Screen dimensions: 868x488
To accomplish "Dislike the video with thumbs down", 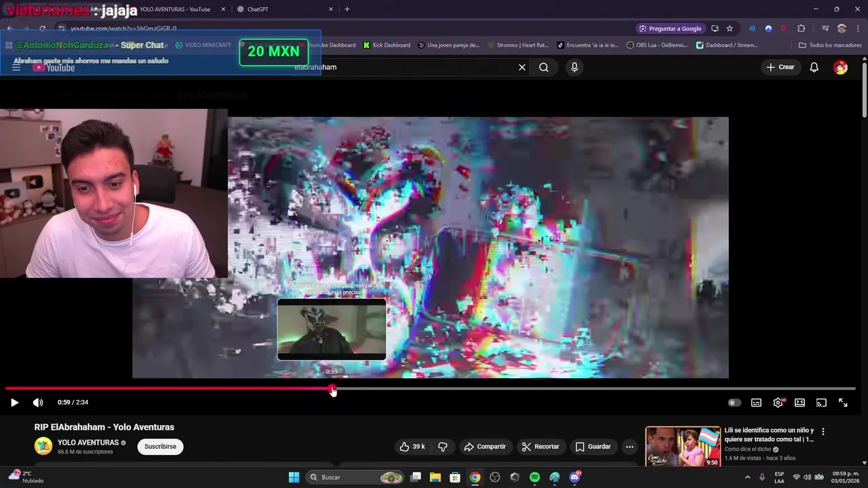I will [443, 447].
